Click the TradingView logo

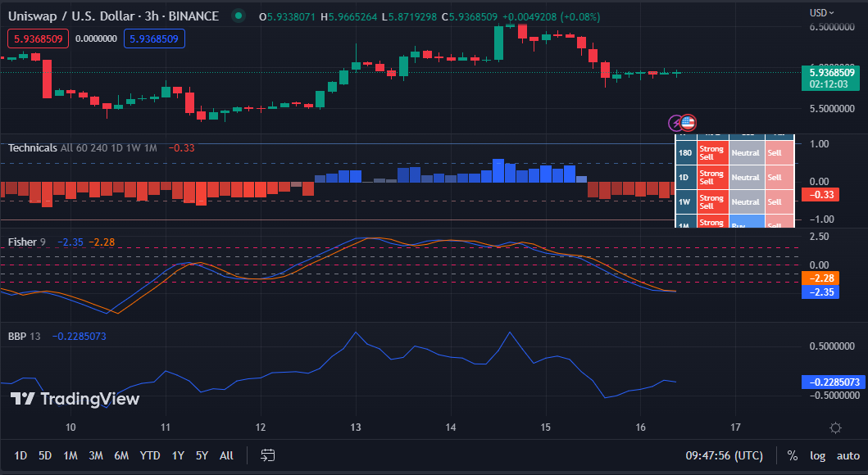pyautogui.click(x=75, y=399)
